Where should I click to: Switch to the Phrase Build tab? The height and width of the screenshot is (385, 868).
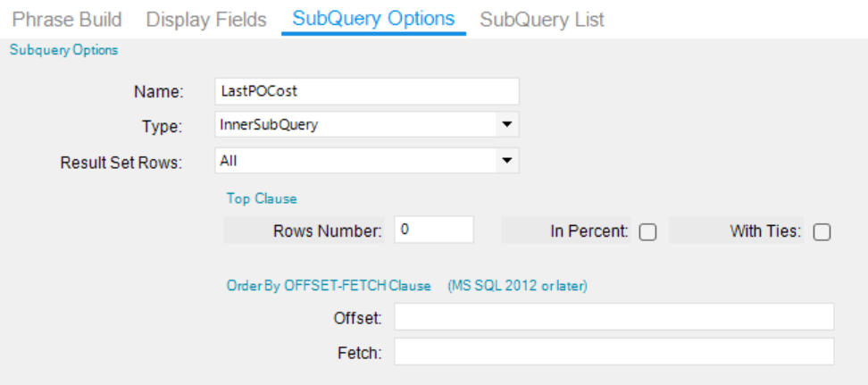pos(67,19)
